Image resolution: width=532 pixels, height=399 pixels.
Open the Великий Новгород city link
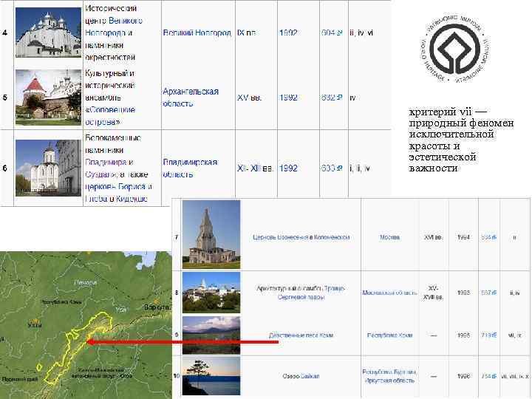197,33
